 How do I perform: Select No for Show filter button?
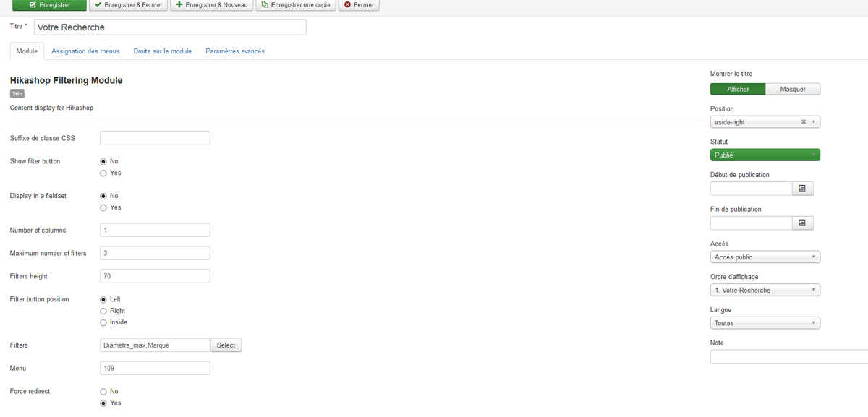(103, 161)
